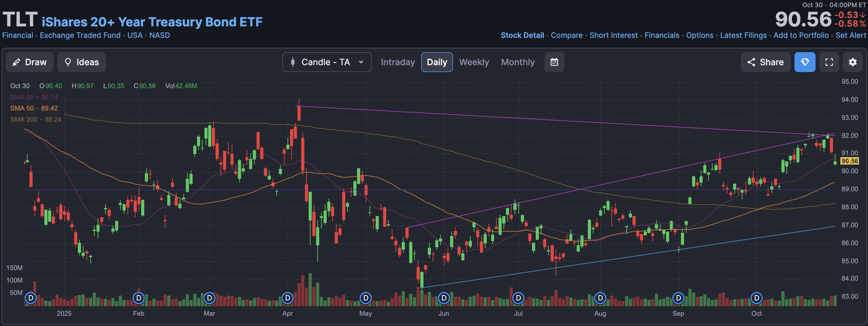Open the Latest Filings link
Image resolution: width=868 pixels, height=326 pixels.
743,35
